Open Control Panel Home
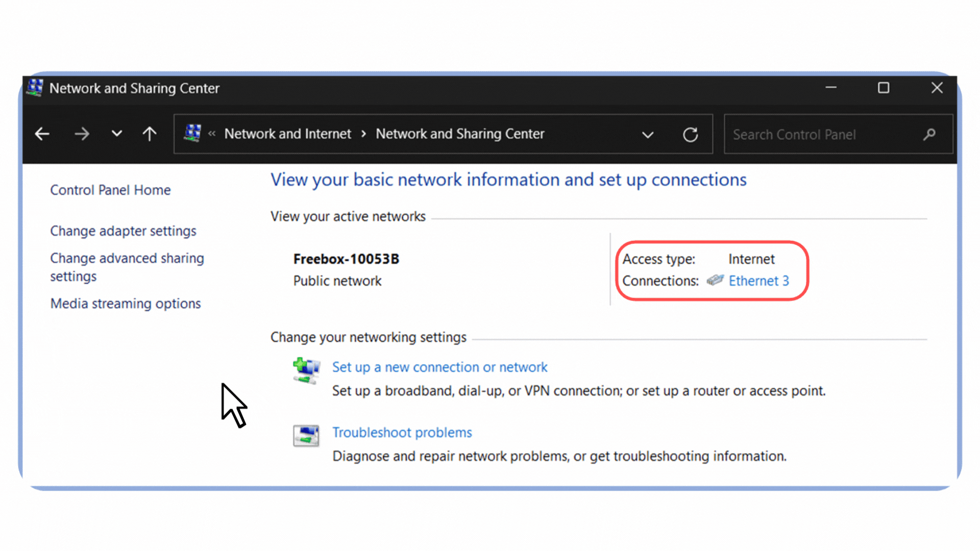Screen dimensions: 980x551 (110, 190)
